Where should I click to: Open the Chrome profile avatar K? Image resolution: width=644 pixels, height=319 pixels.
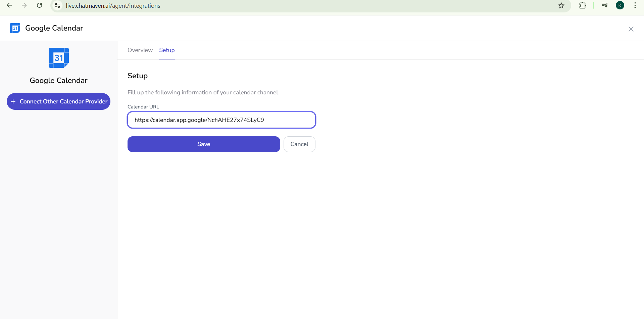pos(620,5)
